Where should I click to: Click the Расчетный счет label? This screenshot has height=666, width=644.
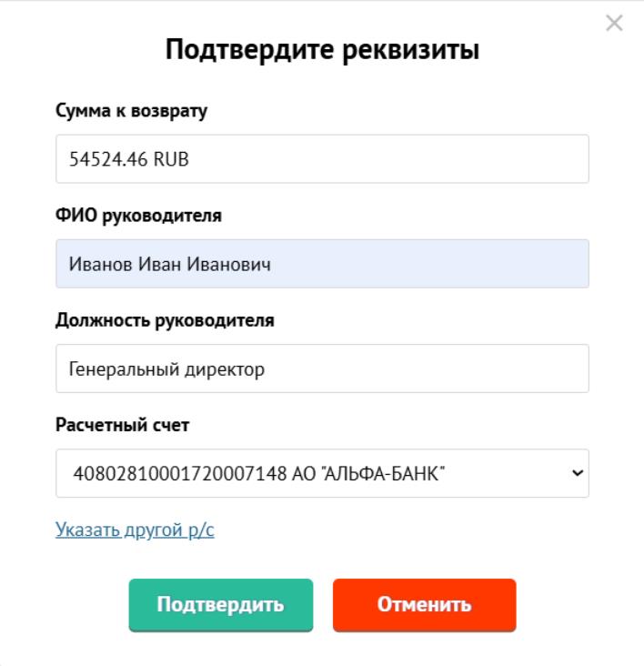pyautogui.click(x=123, y=425)
